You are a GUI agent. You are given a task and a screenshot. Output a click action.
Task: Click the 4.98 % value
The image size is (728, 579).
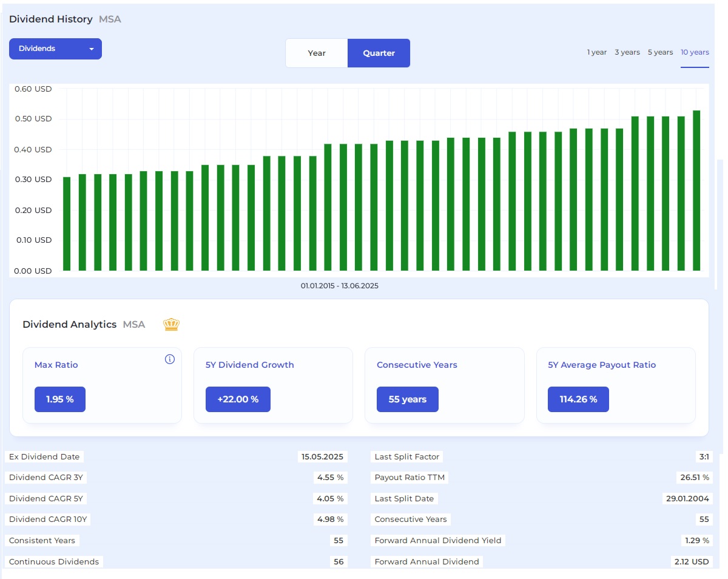(330, 520)
